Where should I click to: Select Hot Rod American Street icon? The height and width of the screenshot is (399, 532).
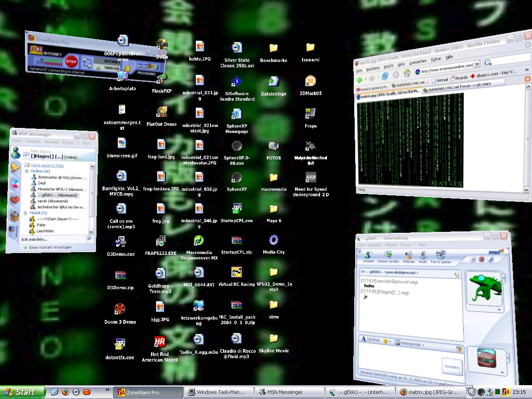pos(160,349)
